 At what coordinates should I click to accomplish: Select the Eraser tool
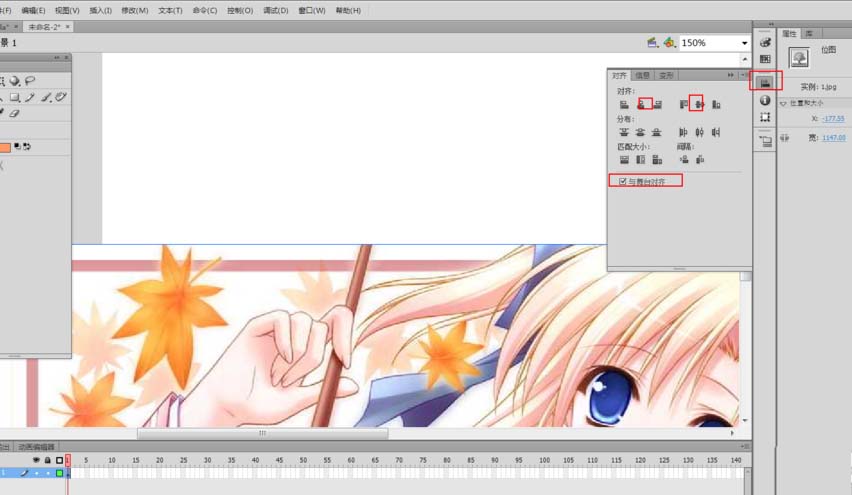[x=15, y=113]
